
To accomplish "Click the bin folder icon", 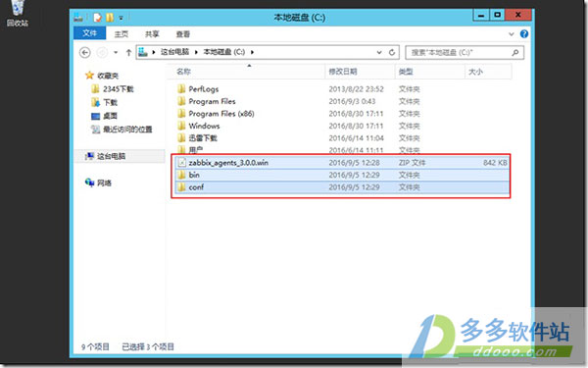I will pos(181,175).
